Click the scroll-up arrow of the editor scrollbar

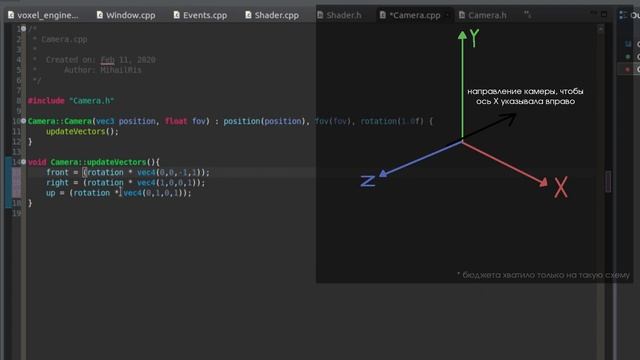point(601,29)
